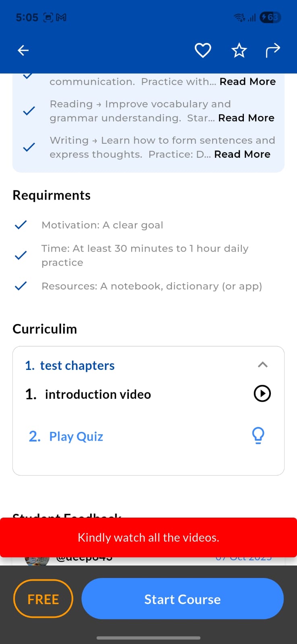Tap the play icon for introduction video

(262, 394)
